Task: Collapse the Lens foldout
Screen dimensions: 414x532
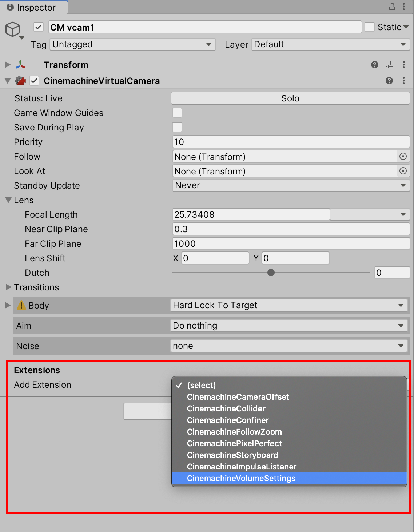Action: point(8,200)
